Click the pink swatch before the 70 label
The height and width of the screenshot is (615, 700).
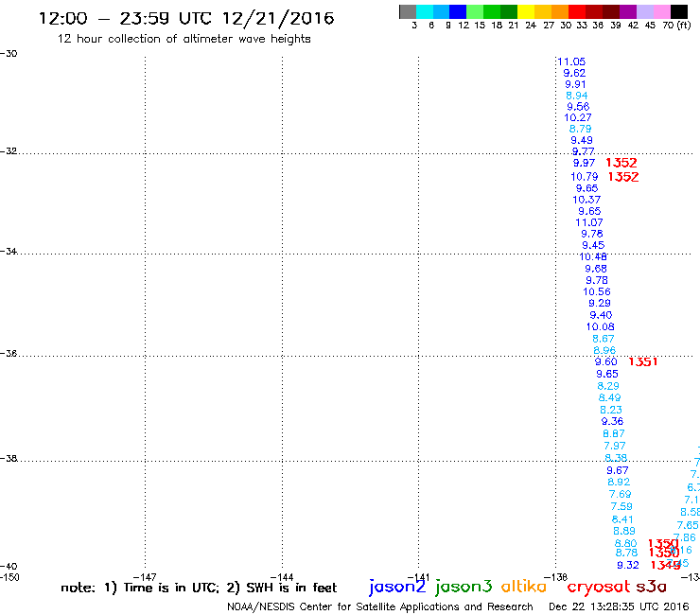(x=662, y=11)
